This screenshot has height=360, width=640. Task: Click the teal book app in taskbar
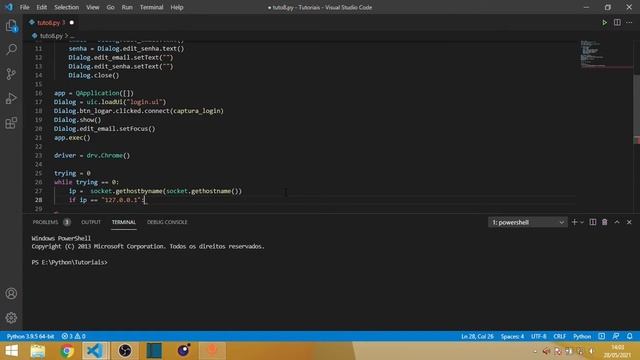(154, 351)
